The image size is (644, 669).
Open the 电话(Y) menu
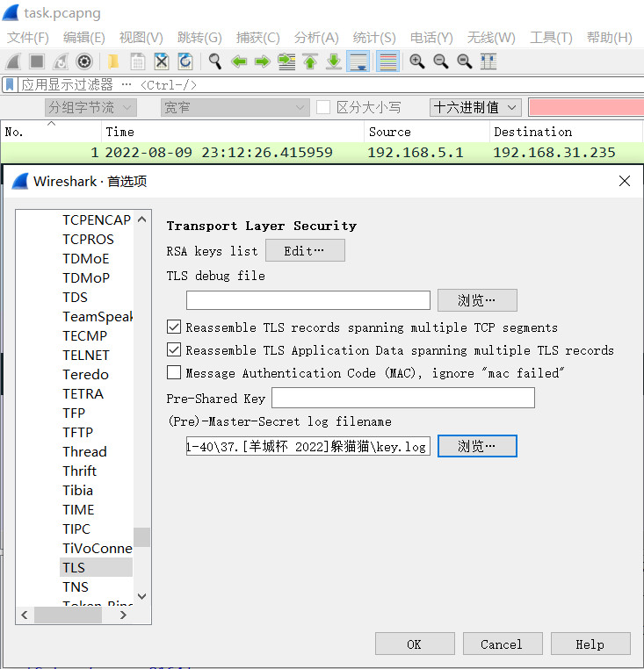pos(431,38)
